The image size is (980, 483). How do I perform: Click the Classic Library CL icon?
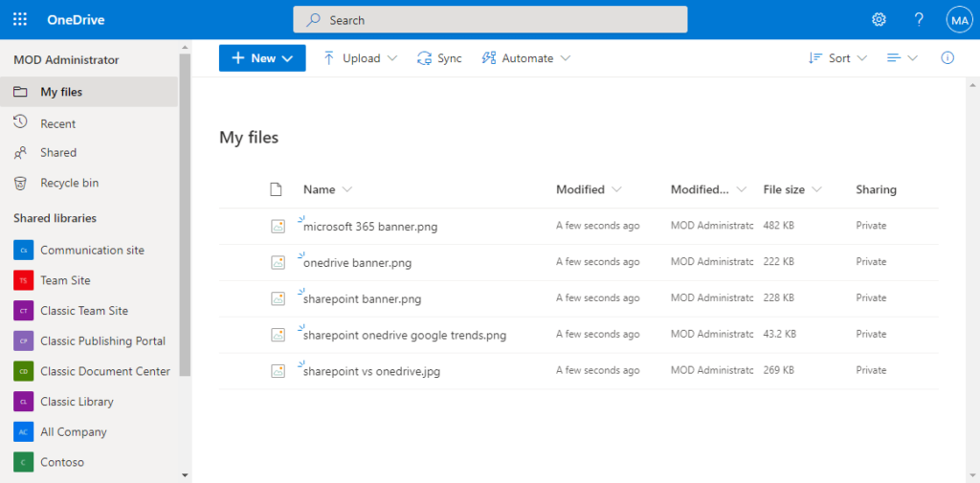point(23,402)
